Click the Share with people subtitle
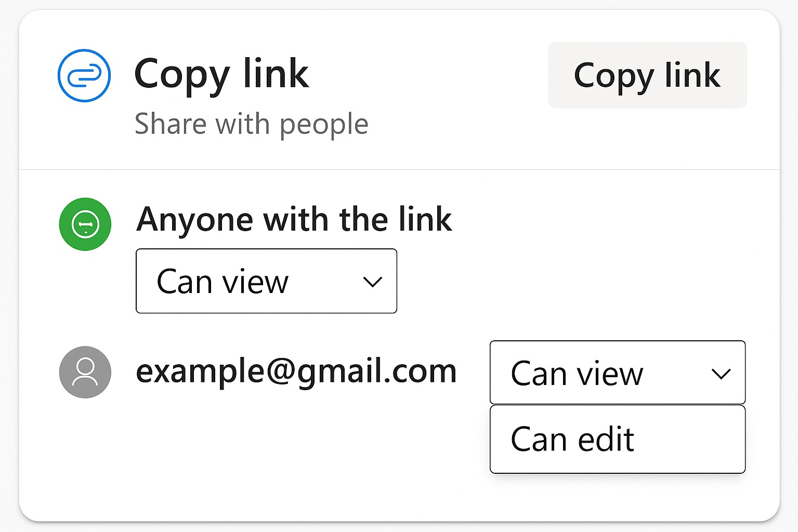 (x=251, y=125)
